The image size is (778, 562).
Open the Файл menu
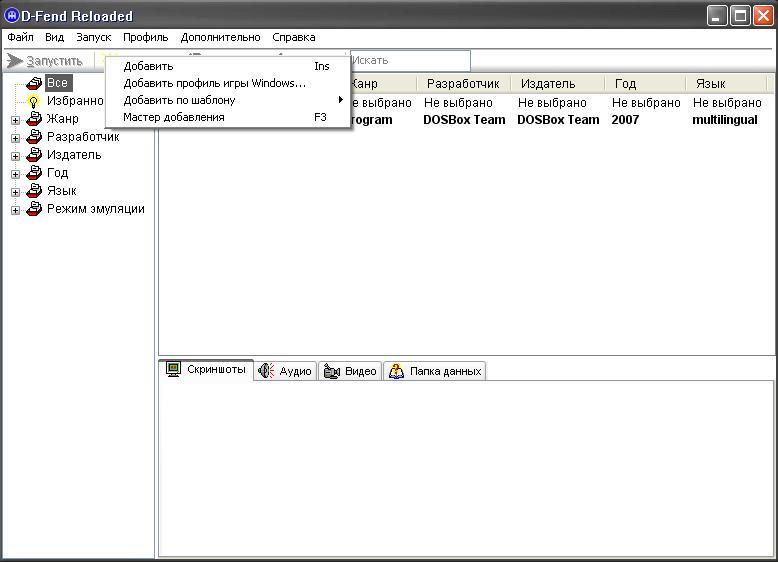(20, 37)
